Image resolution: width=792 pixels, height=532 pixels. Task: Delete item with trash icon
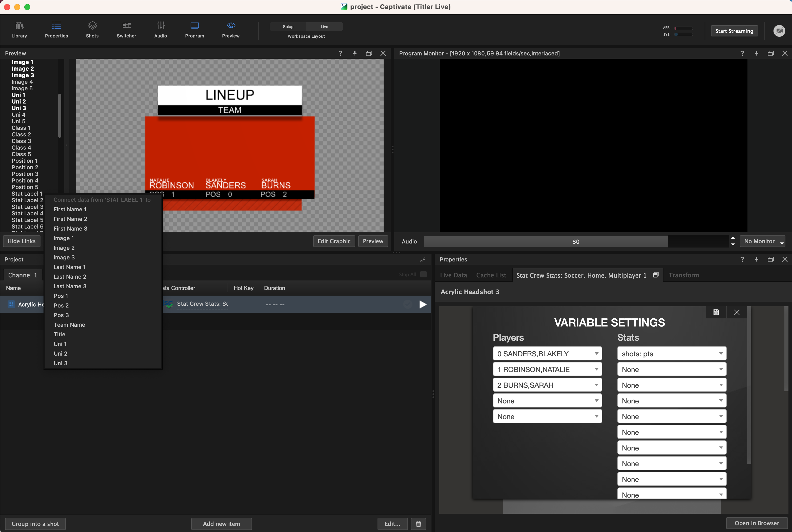tap(418, 523)
